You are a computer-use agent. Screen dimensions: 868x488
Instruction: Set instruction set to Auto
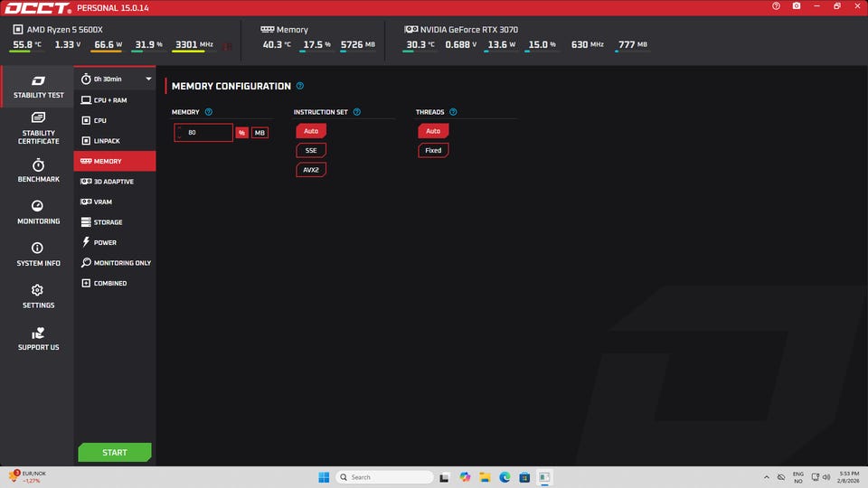tap(311, 131)
